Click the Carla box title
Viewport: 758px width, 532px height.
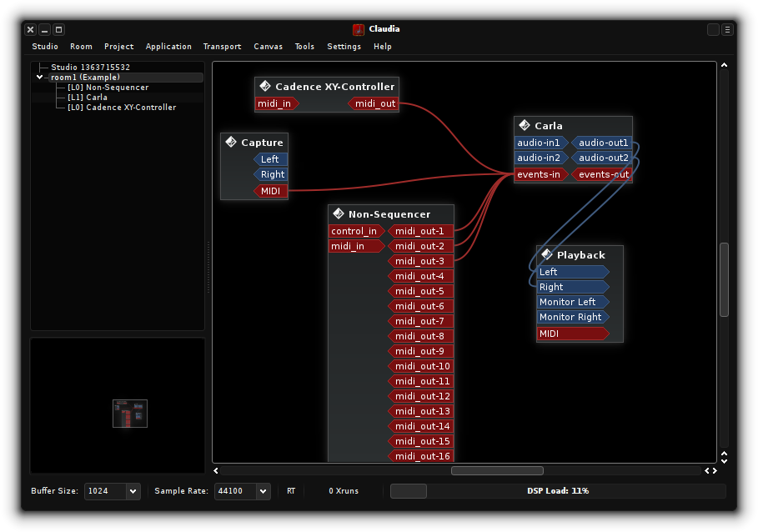pos(549,126)
